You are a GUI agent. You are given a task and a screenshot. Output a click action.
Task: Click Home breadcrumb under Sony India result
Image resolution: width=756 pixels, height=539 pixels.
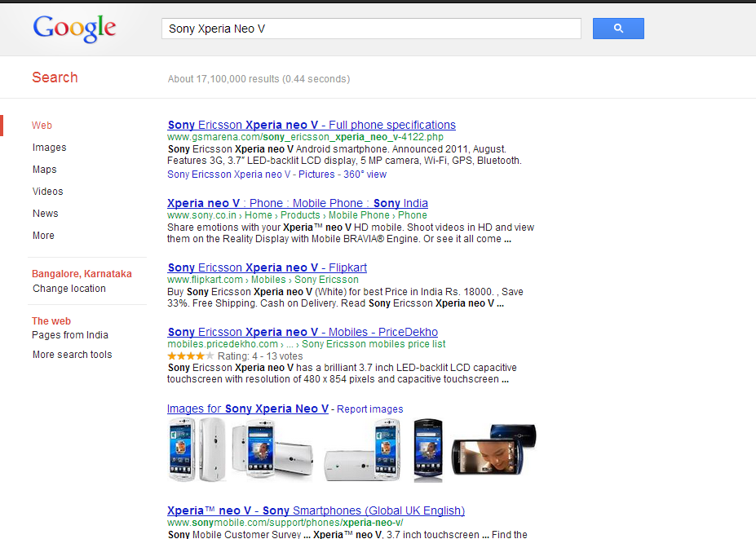coord(259,215)
